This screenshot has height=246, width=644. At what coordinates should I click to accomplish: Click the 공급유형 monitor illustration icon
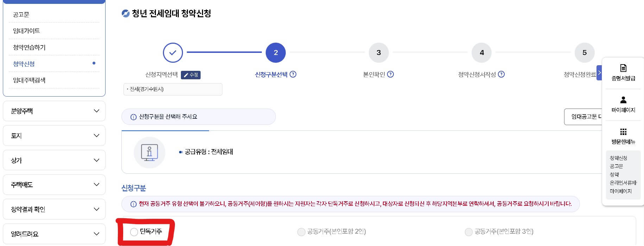tap(149, 152)
